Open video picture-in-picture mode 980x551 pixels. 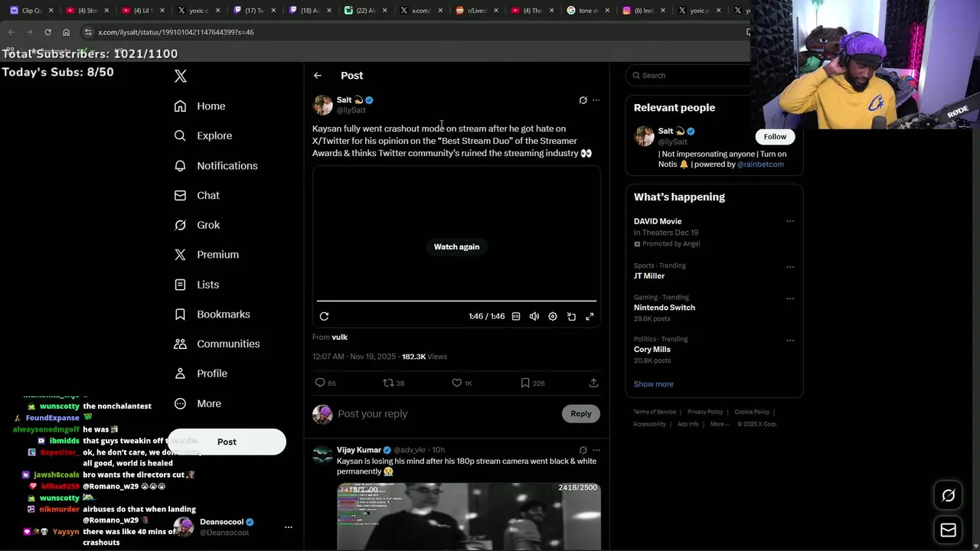[571, 316]
